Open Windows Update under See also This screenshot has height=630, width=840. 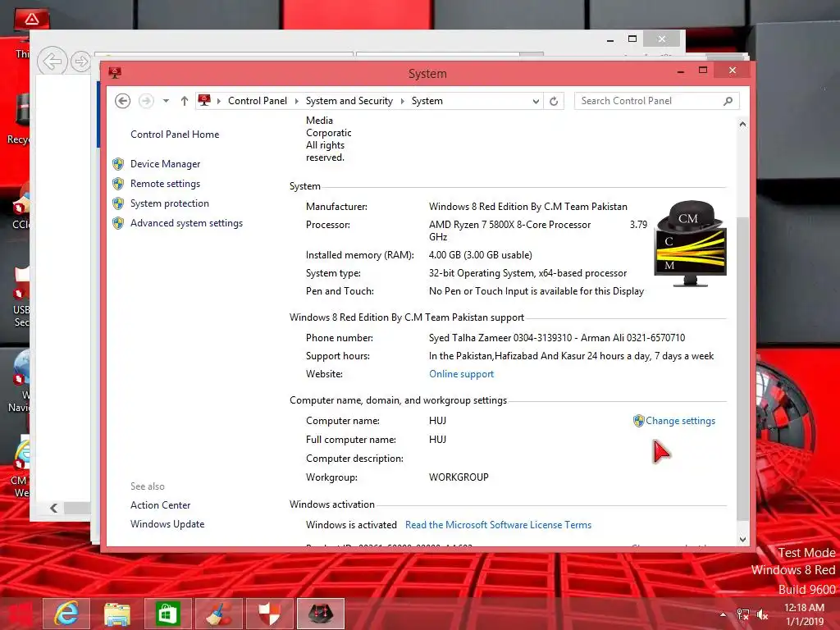(167, 524)
